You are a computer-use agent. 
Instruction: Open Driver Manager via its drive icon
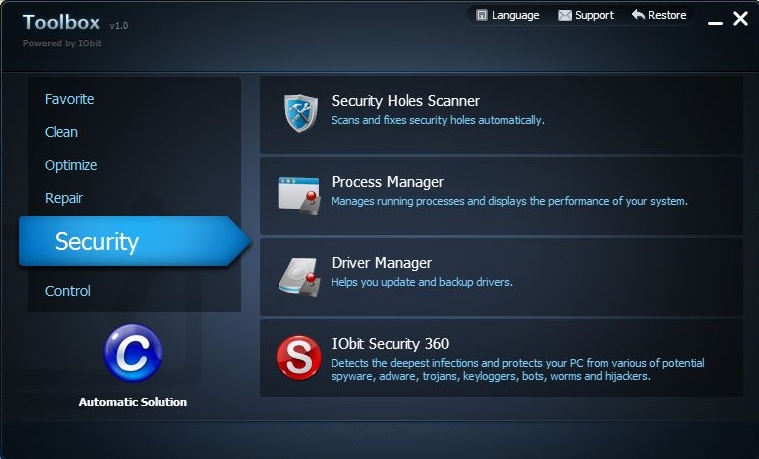300,276
